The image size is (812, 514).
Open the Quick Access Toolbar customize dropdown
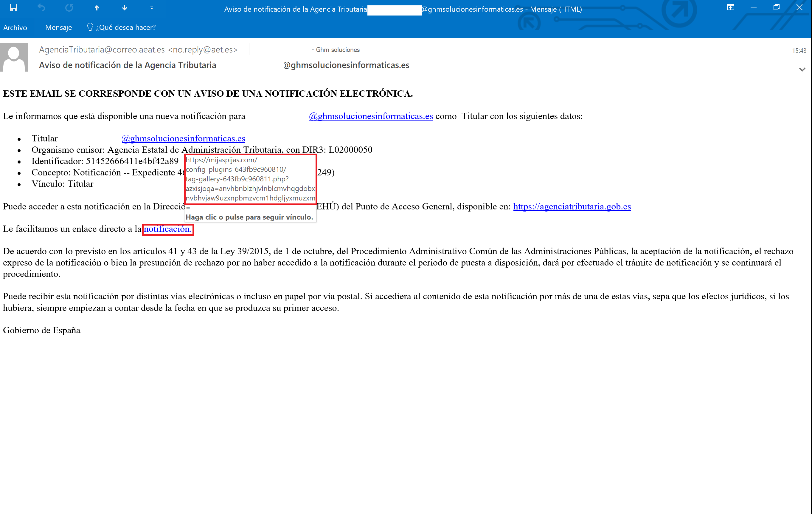151,8
